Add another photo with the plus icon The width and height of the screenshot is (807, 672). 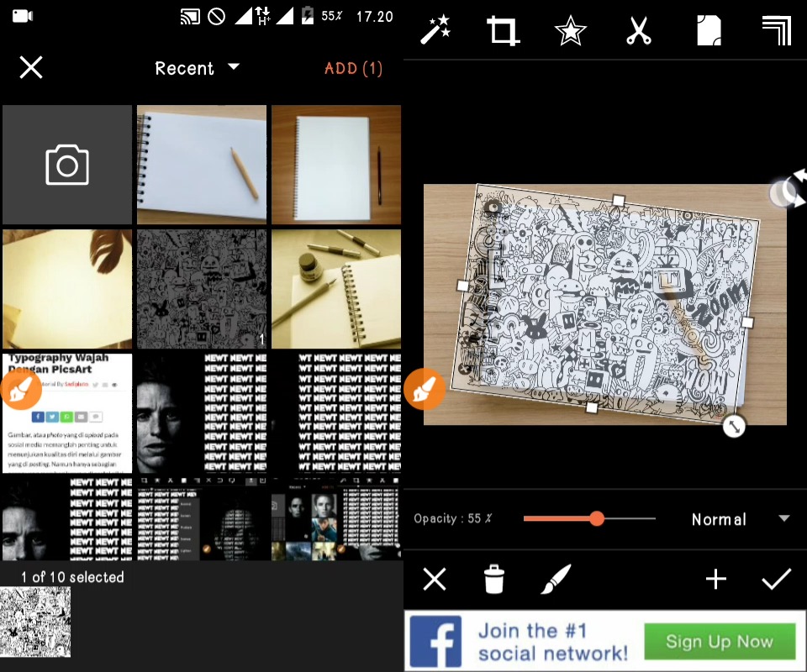716,579
